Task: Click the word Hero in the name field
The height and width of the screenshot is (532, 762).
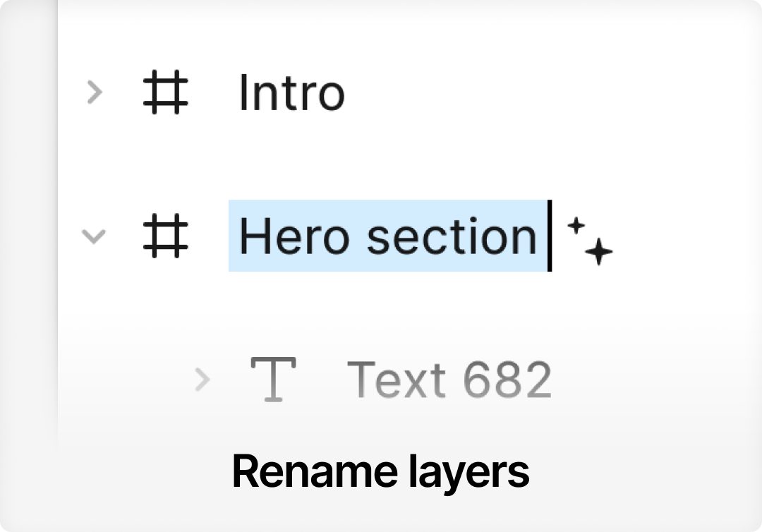Action: [294, 236]
